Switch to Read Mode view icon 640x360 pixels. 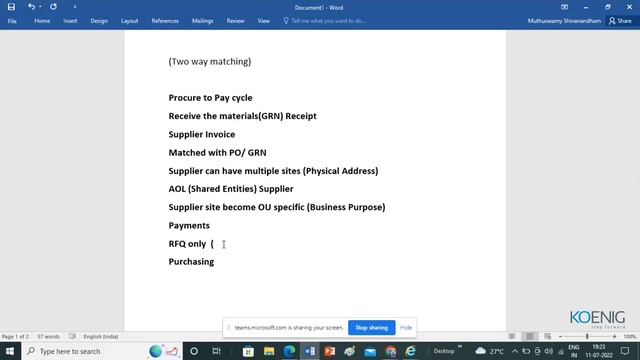pos(512,336)
